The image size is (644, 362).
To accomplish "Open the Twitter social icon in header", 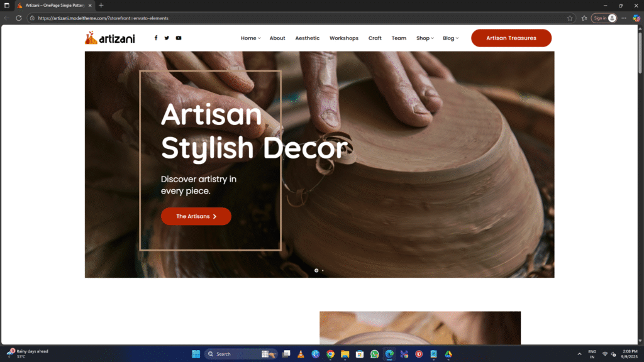I will point(167,38).
